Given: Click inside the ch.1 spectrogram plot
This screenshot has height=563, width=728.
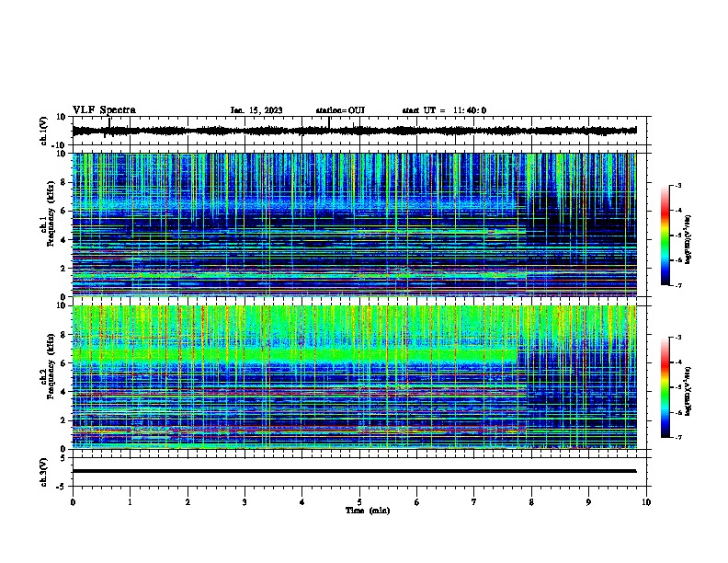Looking at the screenshot, I should [x=354, y=224].
